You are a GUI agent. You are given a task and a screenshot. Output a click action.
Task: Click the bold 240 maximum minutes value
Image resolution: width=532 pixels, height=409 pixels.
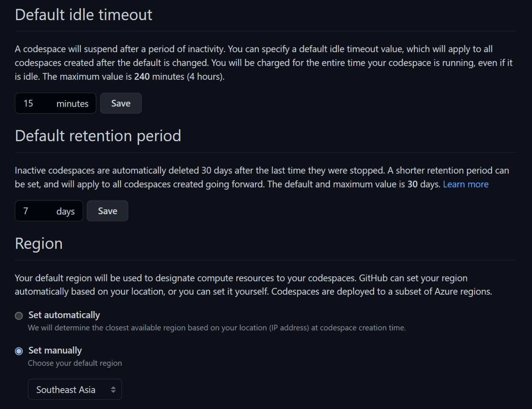point(142,76)
